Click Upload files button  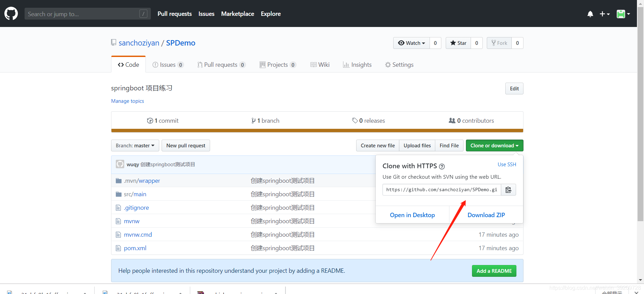tap(417, 146)
